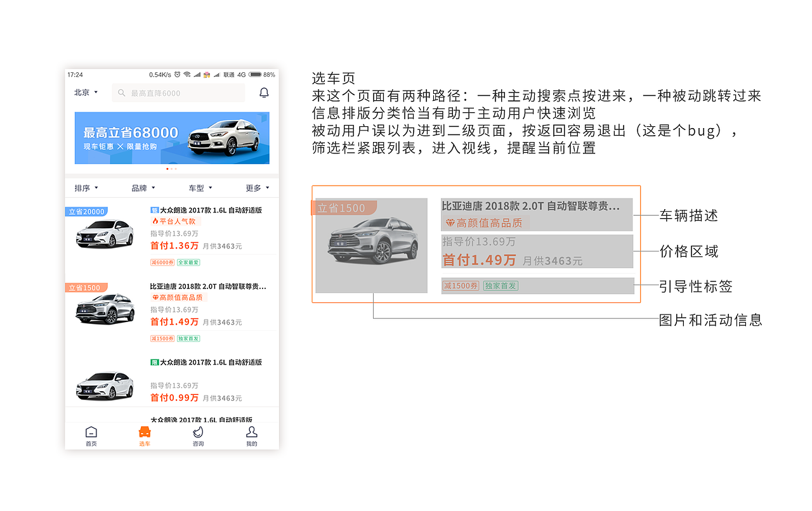812x511 pixels.
Task: Expand the 车型 model filter
Action: tap(200, 188)
